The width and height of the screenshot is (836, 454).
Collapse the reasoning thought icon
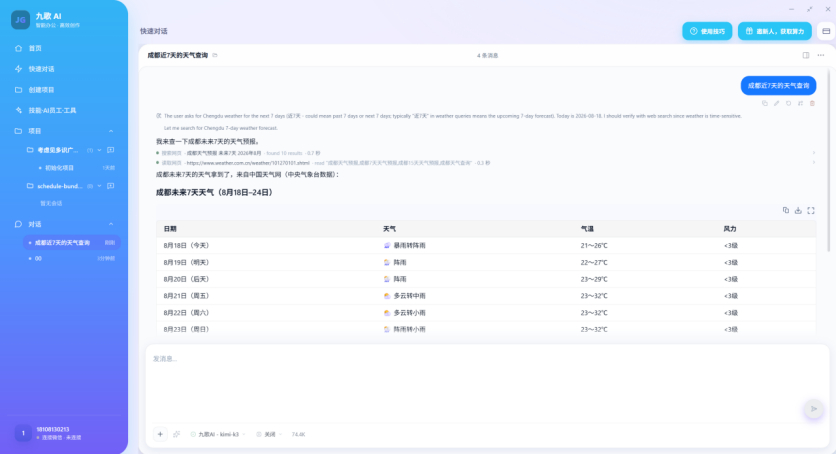158,116
